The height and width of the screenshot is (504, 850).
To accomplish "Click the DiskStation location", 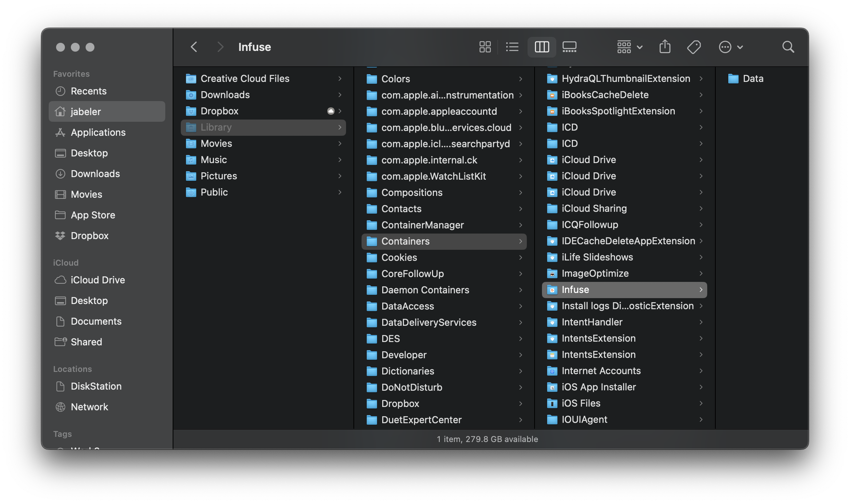I will click(96, 386).
